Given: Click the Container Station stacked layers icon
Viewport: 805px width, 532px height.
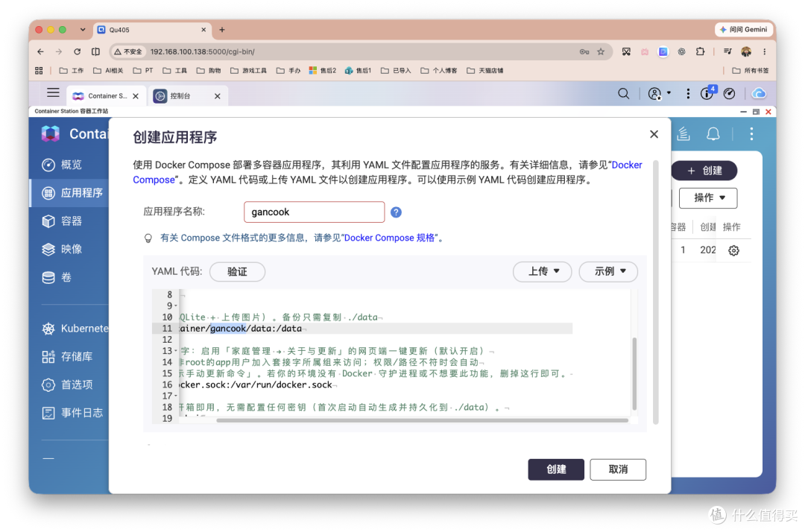Looking at the screenshot, I should pos(683,134).
